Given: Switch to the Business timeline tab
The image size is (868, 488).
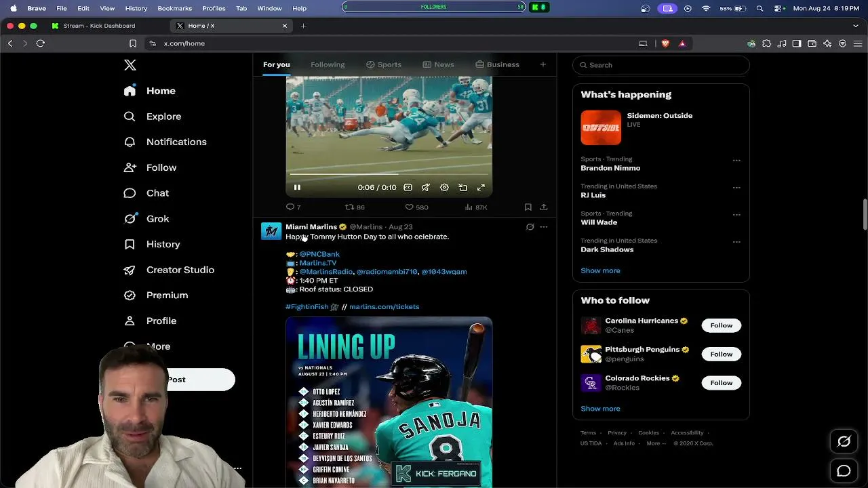Looking at the screenshot, I should [x=497, y=64].
